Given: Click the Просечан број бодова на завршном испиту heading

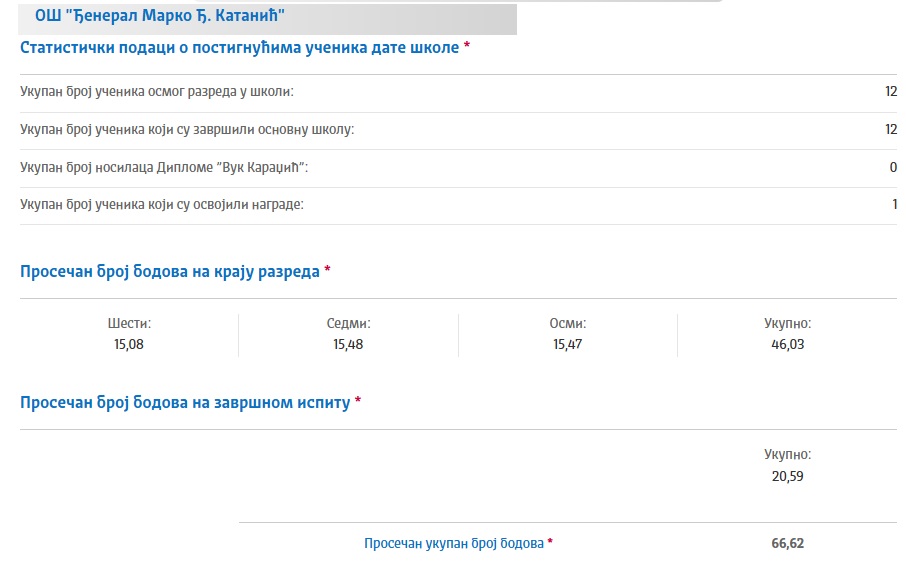Looking at the screenshot, I should point(185,403).
